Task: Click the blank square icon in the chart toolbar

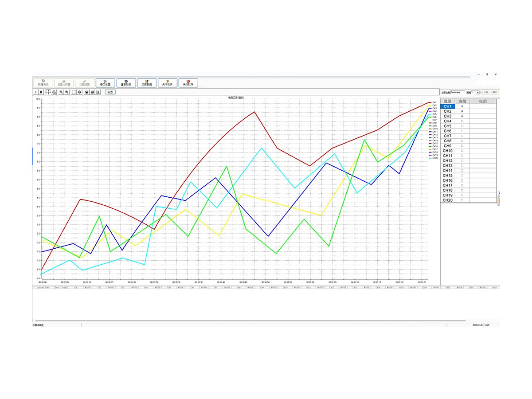Action: tap(74, 92)
